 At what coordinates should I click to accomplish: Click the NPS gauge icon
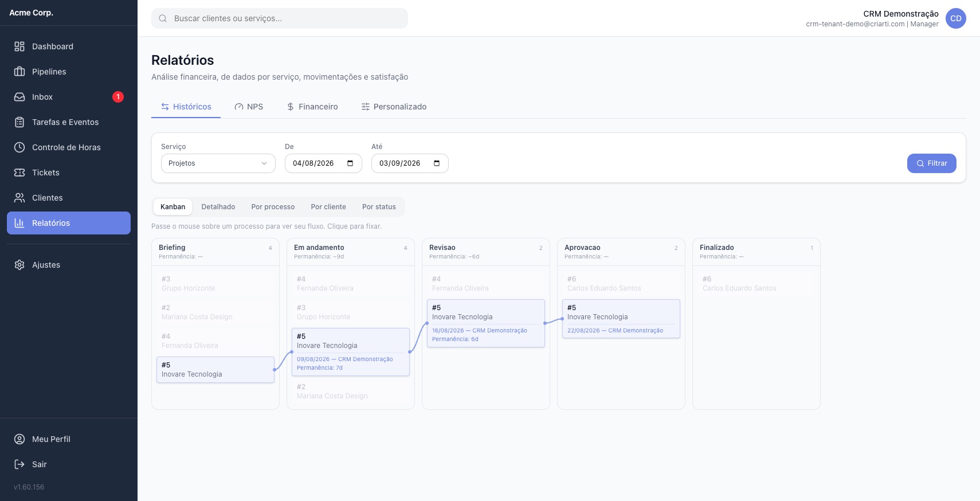[239, 107]
